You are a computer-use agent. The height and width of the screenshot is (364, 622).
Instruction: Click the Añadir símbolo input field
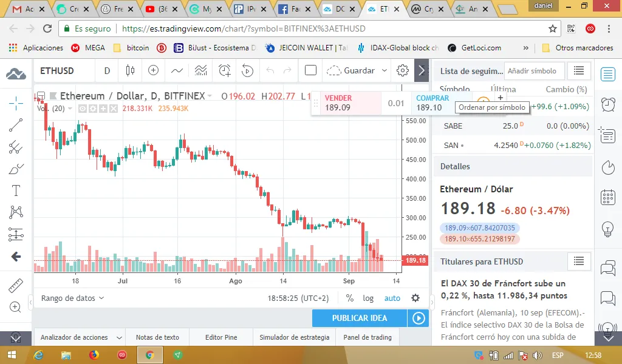pyautogui.click(x=534, y=71)
